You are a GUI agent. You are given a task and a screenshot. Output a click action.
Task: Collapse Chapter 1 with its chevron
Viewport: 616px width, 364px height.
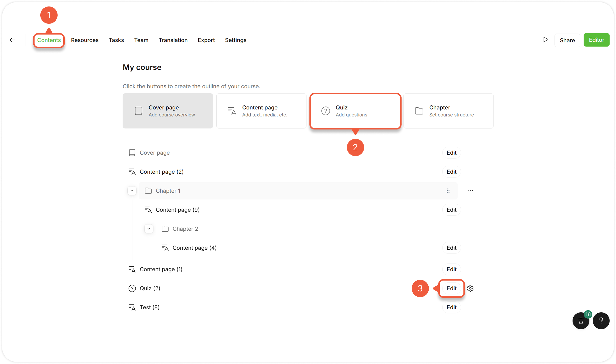[132, 191]
